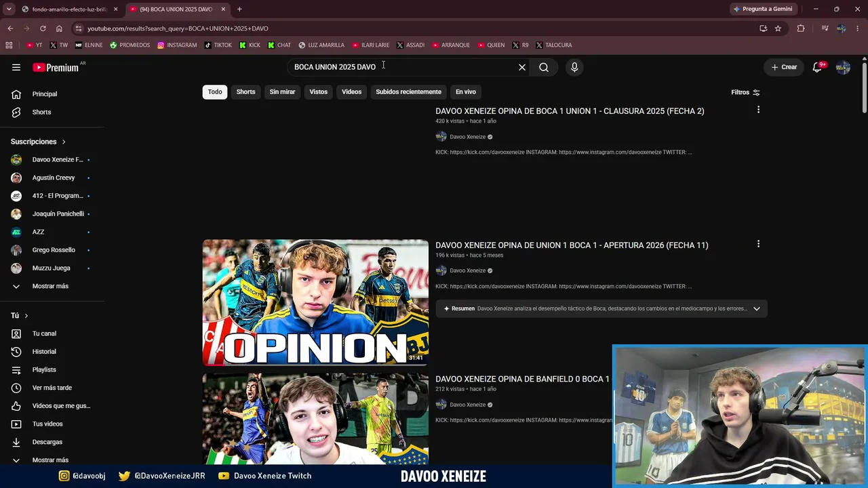This screenshot has width=868, height=488.
Task: Open the Pregunta a Gemini button
Action: [763, 9]
